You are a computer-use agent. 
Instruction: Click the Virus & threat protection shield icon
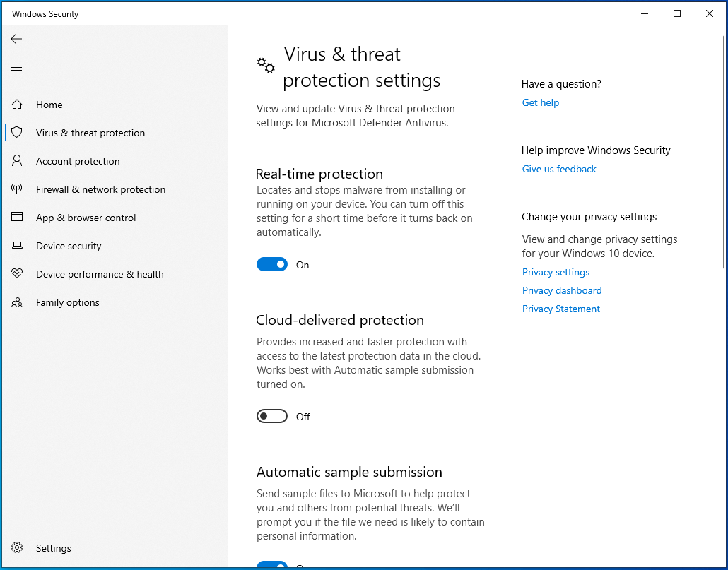coord(17,133)
